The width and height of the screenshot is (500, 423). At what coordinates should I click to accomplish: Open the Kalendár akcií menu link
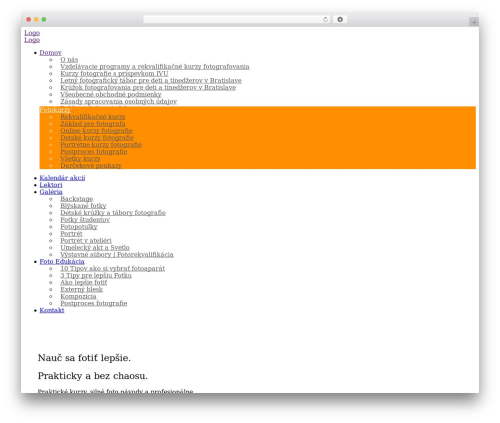pyautogui.click(x=62, y=178)
